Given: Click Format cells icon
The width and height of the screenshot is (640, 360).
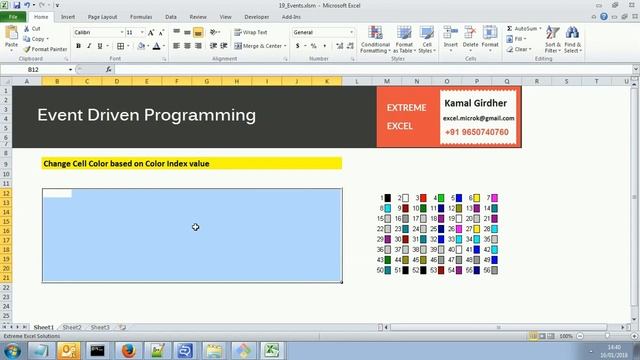Looking at the screenshot, I should (x=490, y=33).
